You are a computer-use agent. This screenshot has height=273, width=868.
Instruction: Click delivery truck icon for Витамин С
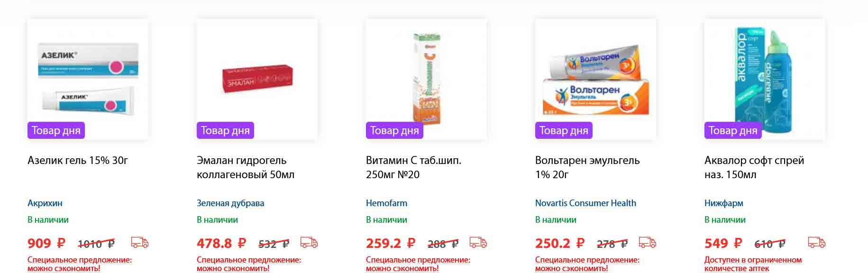[x=478, y=243]
